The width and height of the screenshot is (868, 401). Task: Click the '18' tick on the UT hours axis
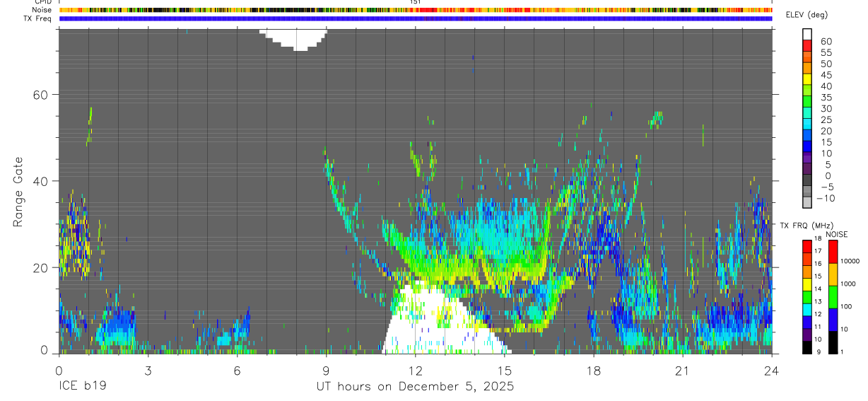tap(594, 370)
